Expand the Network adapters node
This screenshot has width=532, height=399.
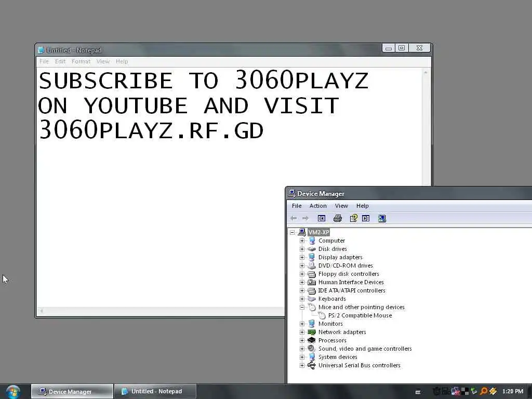[x=302, y=332]
